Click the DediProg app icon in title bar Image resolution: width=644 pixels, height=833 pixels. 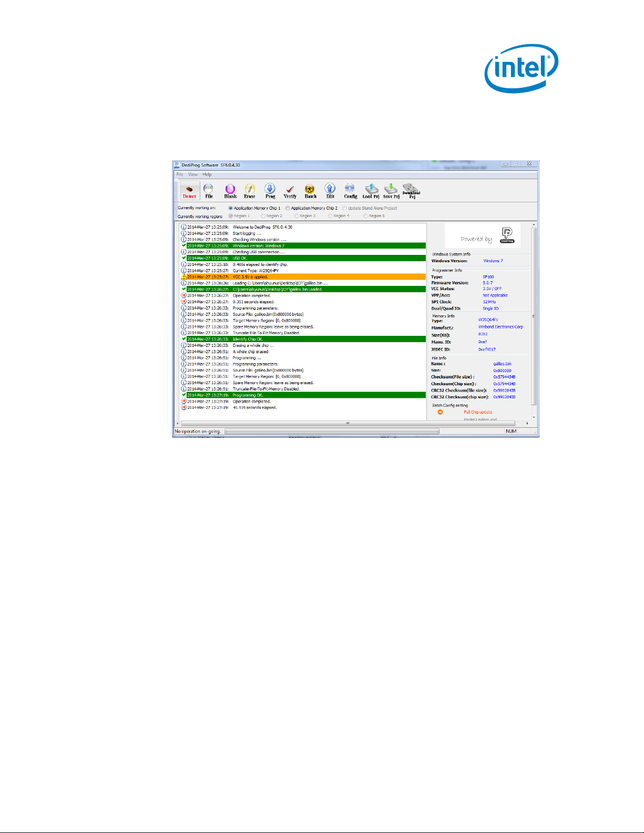click(x=177, y=165)
